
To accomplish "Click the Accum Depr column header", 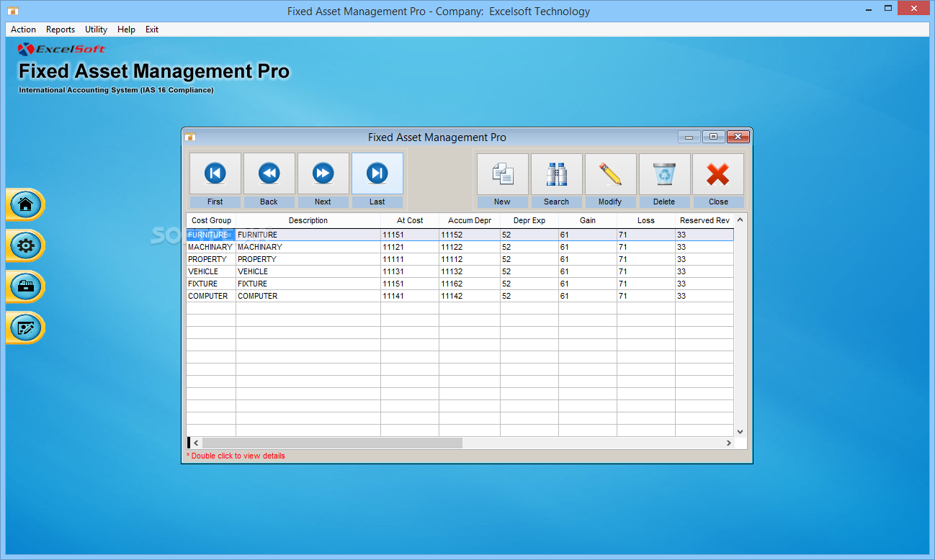I will [x=470, y=220].
